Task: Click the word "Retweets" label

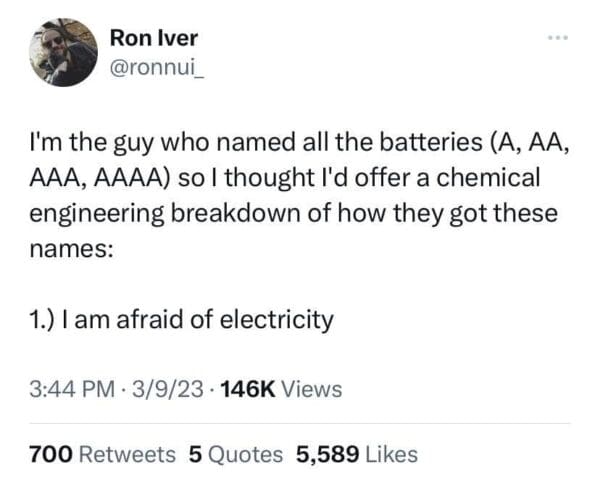Action: (127, 454)
